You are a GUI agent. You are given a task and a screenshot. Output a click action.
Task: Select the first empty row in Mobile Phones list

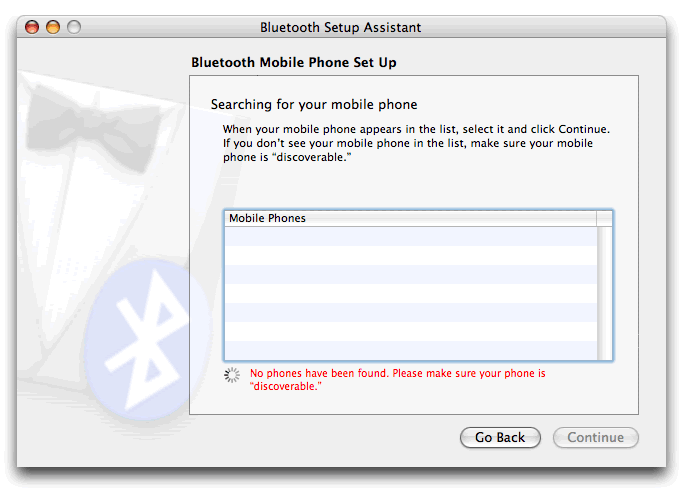click(x=409, y=236)
